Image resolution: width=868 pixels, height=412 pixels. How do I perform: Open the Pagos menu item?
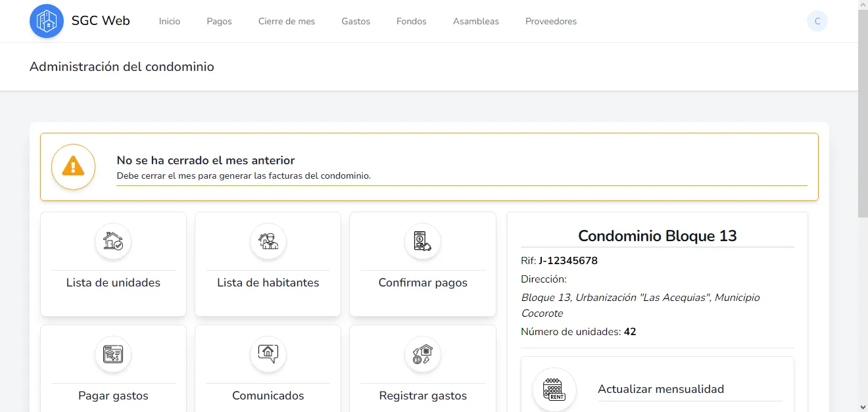219,21
